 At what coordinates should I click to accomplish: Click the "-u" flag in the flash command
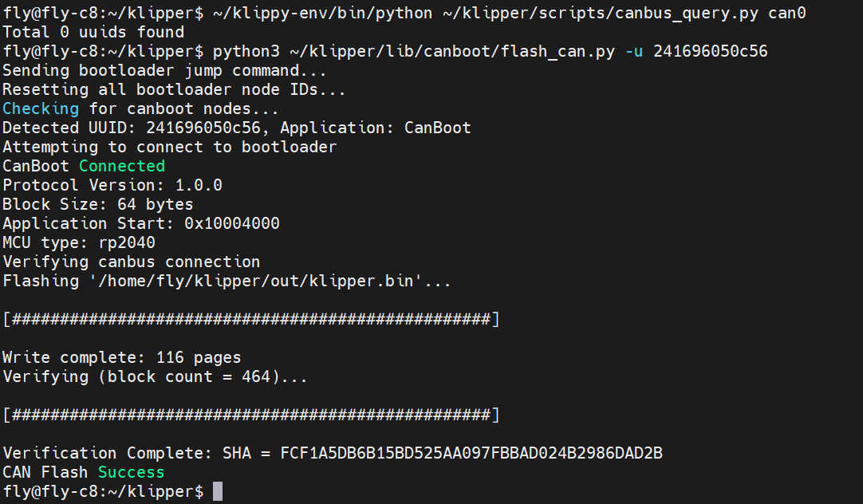coord(634,51)
